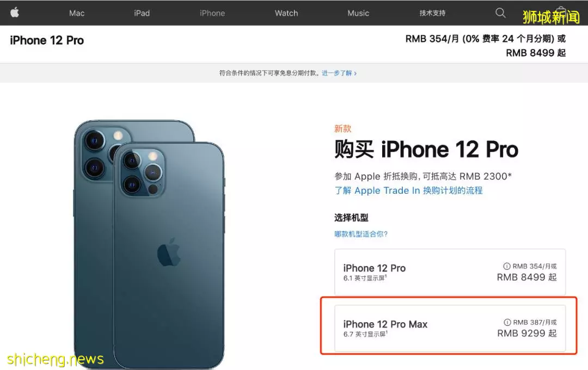
Task: Open the iPad menu item
Action: point(142,13)
